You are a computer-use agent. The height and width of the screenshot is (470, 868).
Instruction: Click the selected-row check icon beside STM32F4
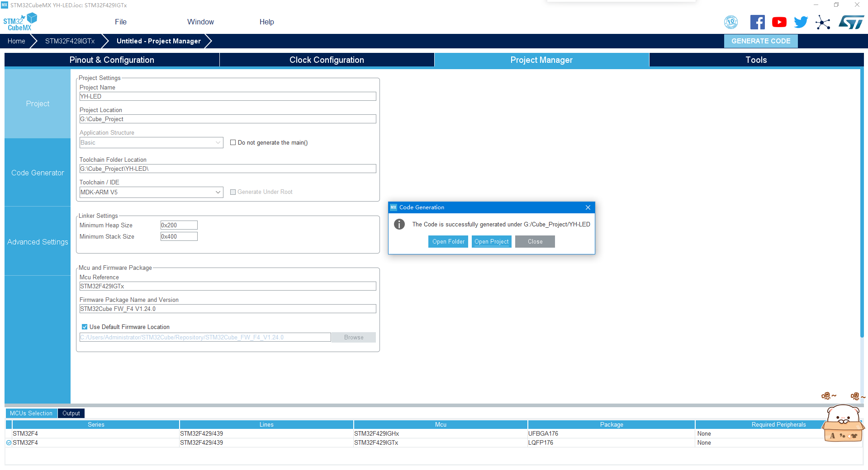9,443
